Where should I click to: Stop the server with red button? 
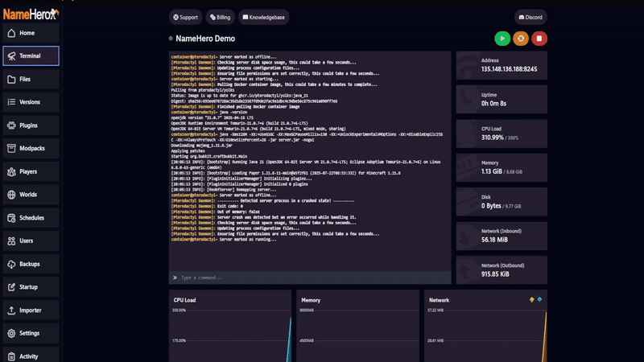(x=539, y=39)
